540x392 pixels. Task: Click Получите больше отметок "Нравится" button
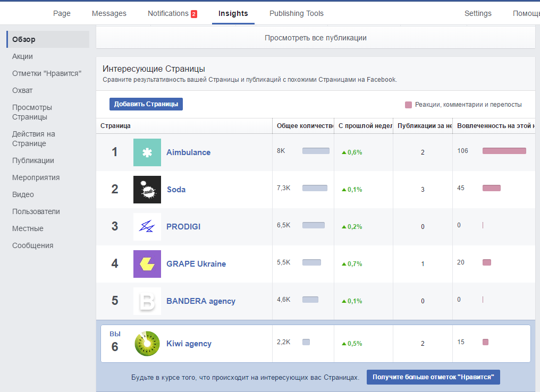[433, 377]
